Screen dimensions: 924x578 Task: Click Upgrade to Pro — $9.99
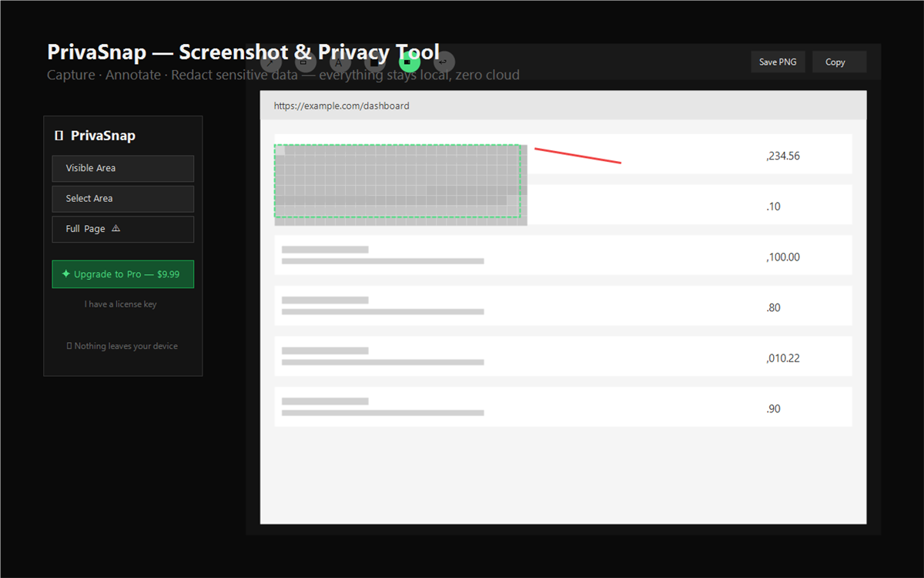123,274
